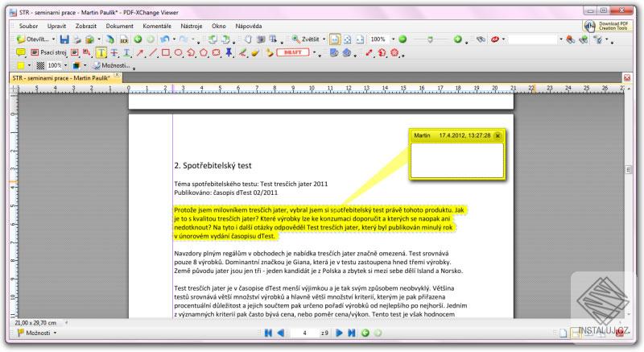This screenshot has height=352, width=644.
Task: Click the binoculars Find icon
Action: [481, 39]
